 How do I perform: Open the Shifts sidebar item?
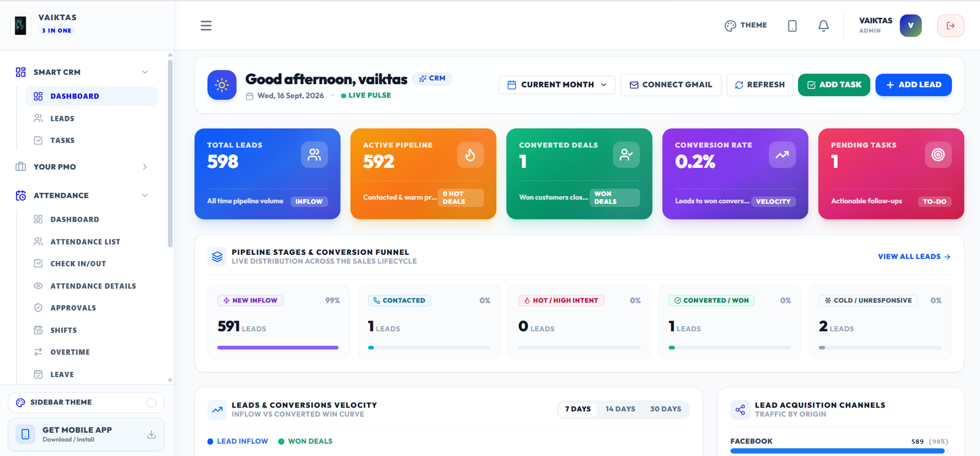tap(91, 330)
